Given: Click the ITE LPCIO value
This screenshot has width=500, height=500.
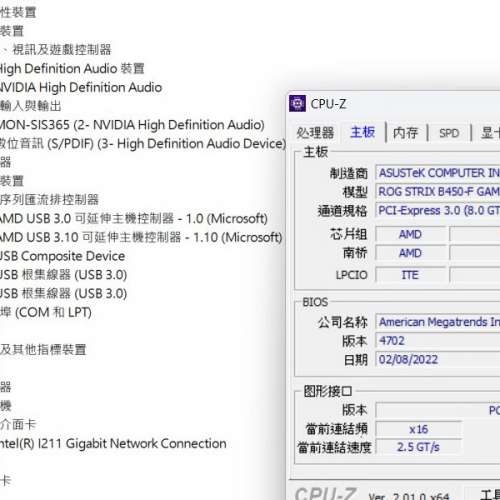Looking at the screenshot, I should (411, 275).
